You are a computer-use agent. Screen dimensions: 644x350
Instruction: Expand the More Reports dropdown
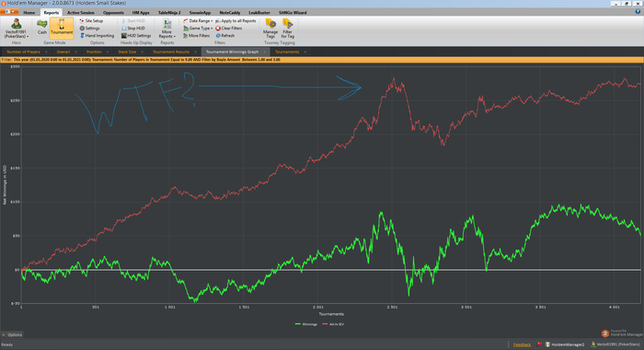coord(167,29)
